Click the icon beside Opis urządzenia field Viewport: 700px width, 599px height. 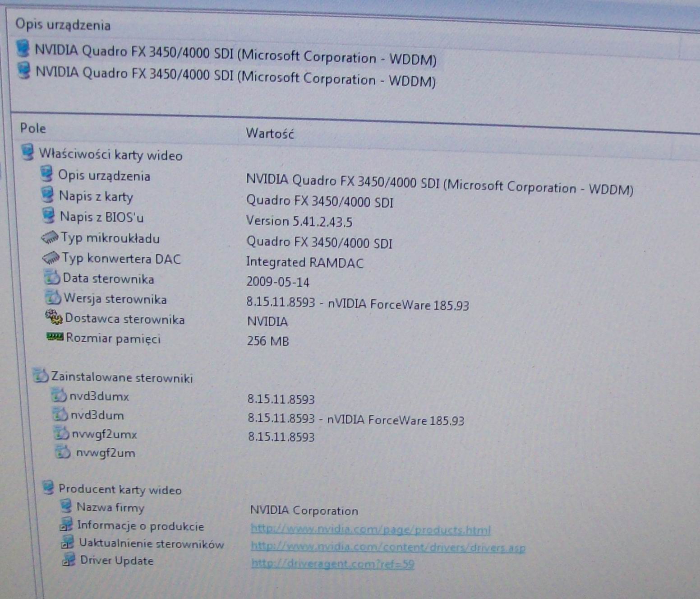tap(46, 174)
